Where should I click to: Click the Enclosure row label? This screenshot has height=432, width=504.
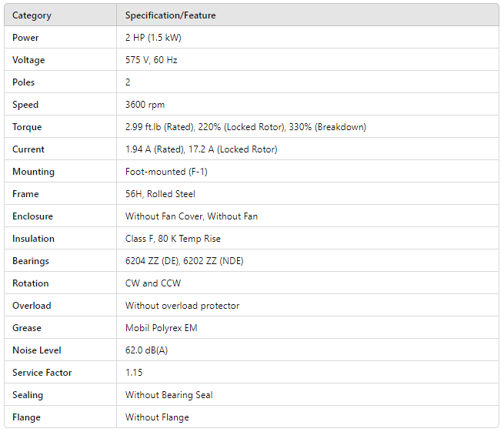click(x=33, y=216)
